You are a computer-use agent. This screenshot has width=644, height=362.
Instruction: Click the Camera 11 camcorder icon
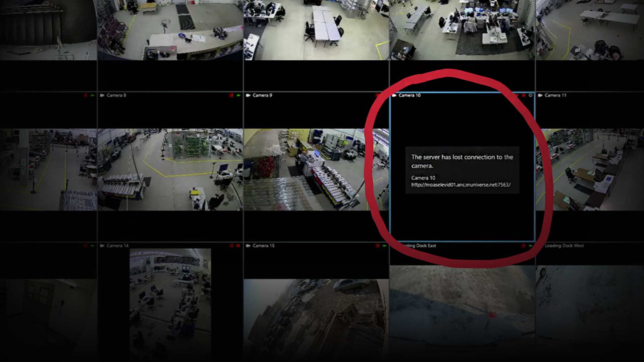[x=540, y=96]
